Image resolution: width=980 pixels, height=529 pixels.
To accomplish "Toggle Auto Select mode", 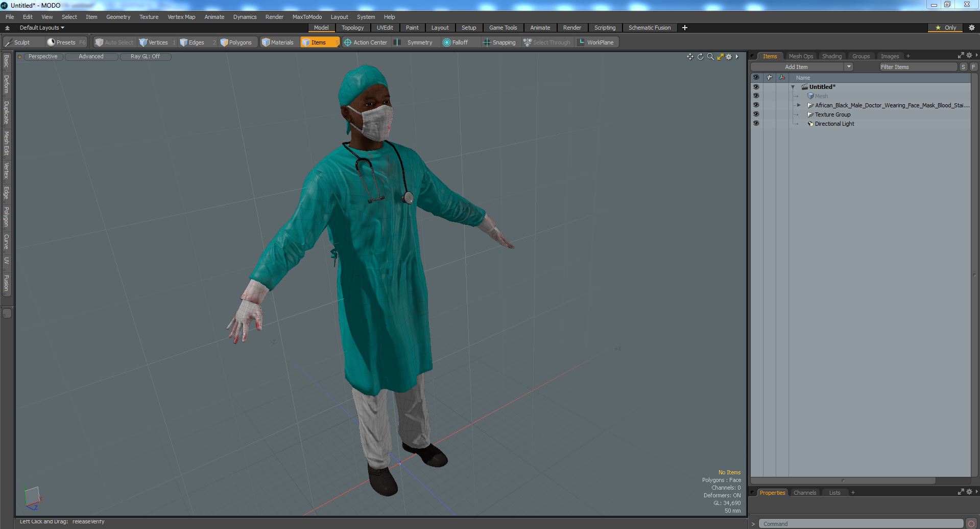I will pos(114,42).
